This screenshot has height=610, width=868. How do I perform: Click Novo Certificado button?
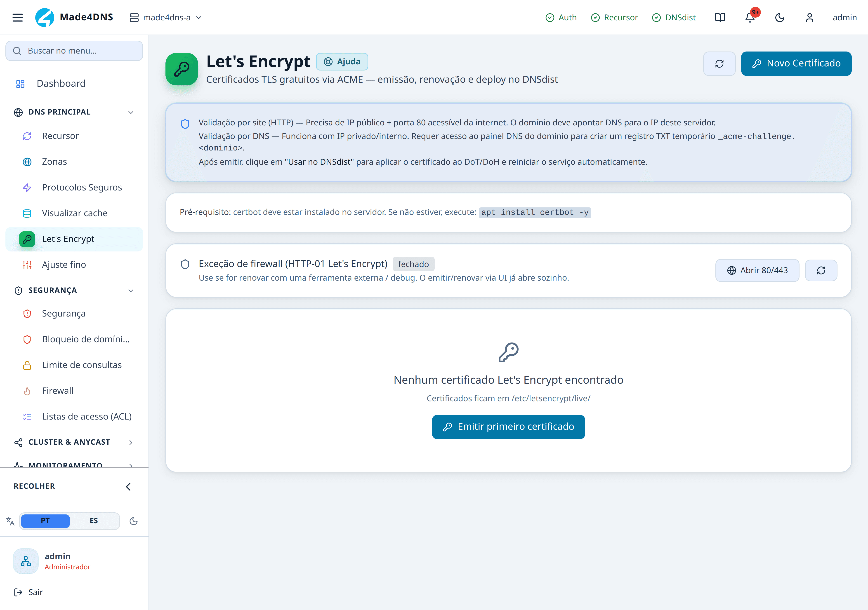796,63
